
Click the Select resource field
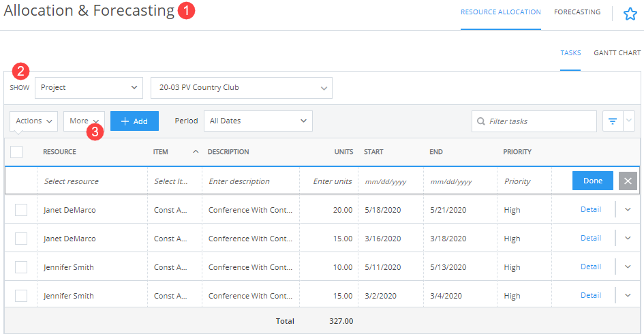(93, 181)
